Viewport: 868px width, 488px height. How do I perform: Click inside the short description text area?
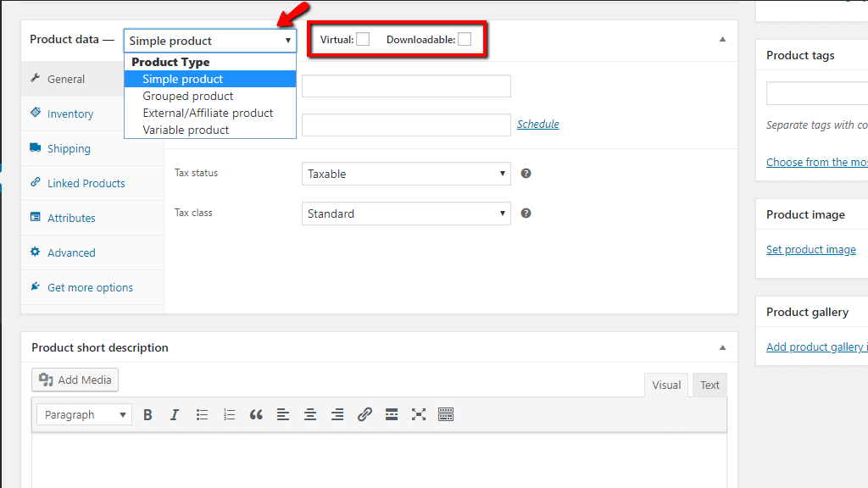click(x=379, y=461)
